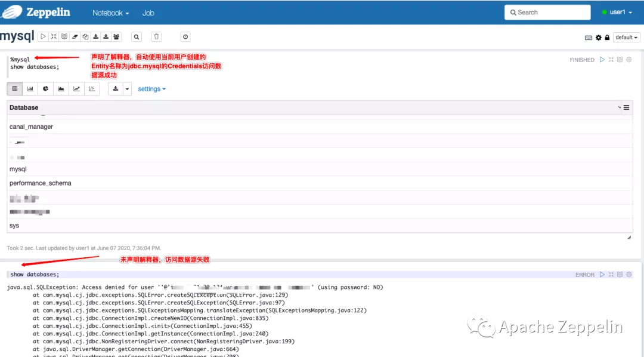Grab the table resize handle corner

[x=629, y=238]
